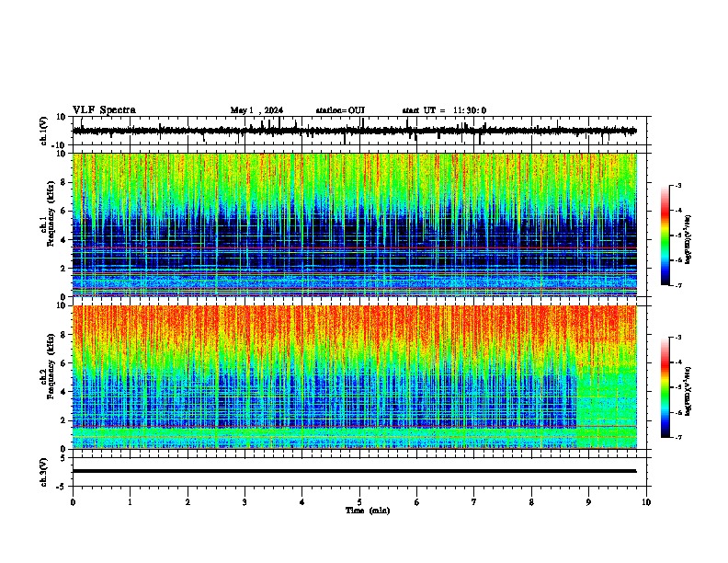Click the 'VLF Spectra' title text
Screen dimensions: 728x563
(104, 110)
